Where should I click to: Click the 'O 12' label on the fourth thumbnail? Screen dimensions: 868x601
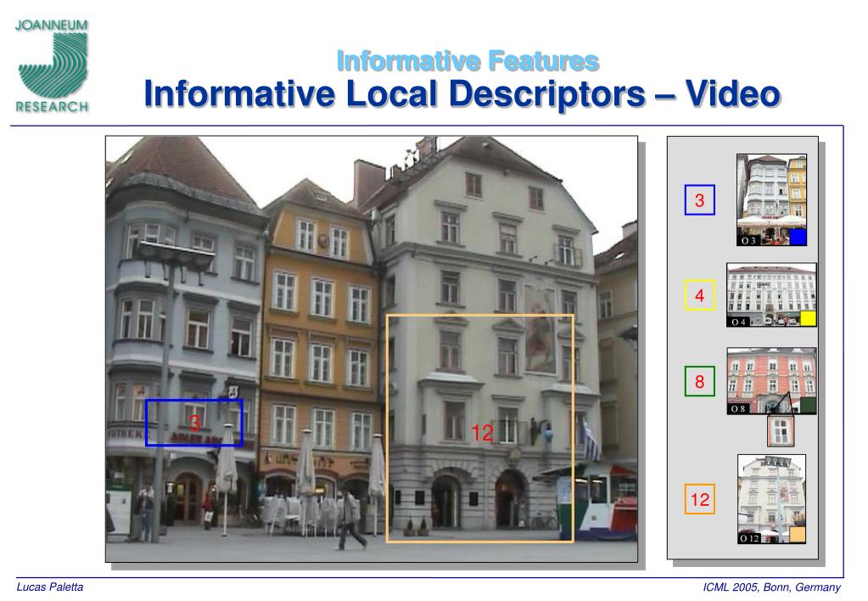750,538
